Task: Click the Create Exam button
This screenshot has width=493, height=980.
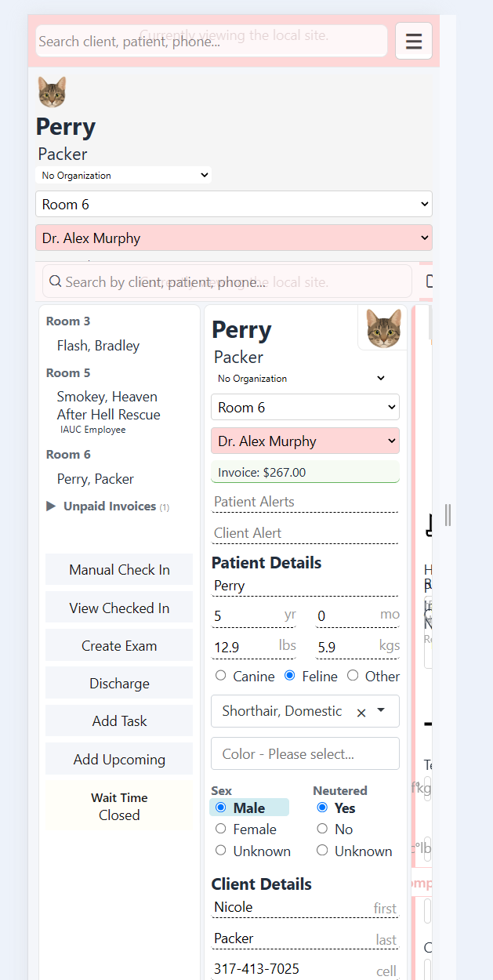Action: pos(119,646)
